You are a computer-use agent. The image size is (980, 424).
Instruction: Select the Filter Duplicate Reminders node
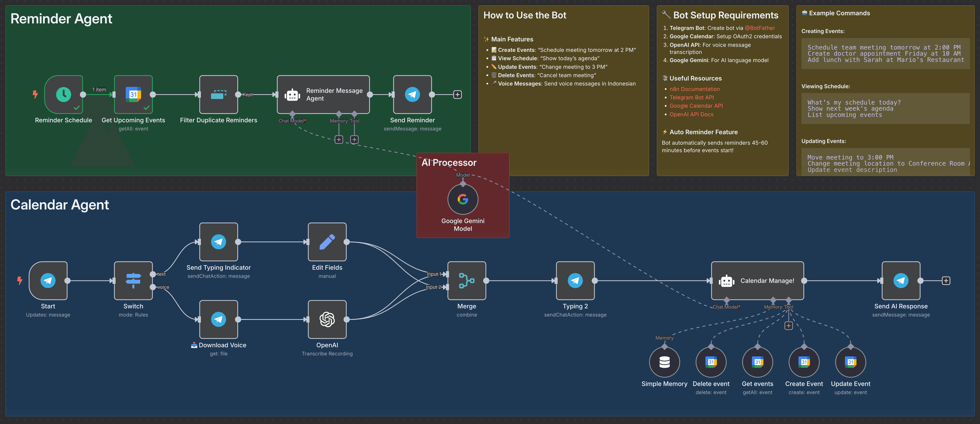pyautogui.click(x=218, y=94)
